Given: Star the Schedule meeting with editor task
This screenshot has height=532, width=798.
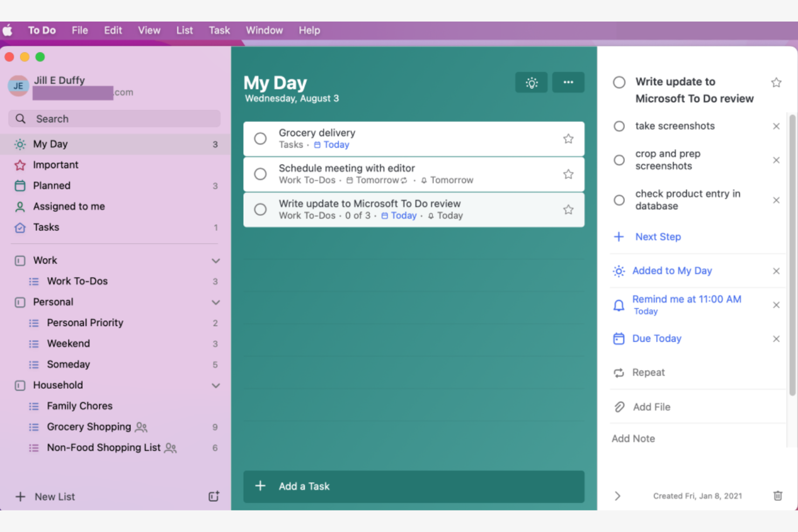Looking at the screenshot, I should click(568, 174).
